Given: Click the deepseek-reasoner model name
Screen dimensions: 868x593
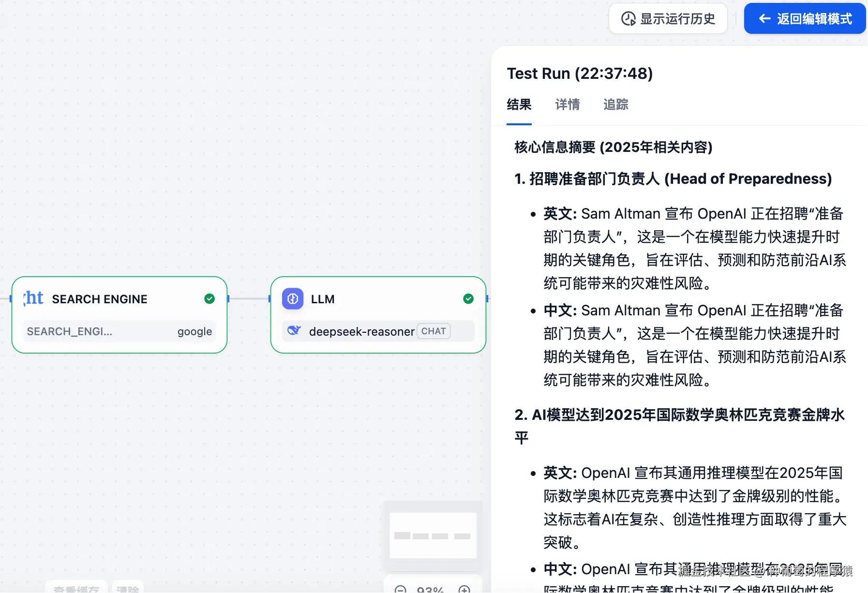Looking at the screenshot, I should [361, 331].
